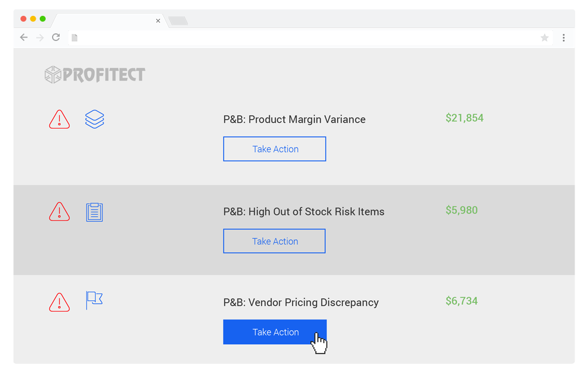
Task: Select the layers stack icon
Action: pyautogui.click(x=95, y=119)
